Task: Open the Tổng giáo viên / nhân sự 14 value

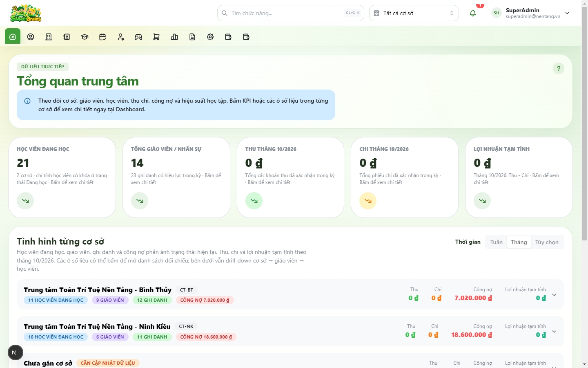Action: (x=137, y=163)
